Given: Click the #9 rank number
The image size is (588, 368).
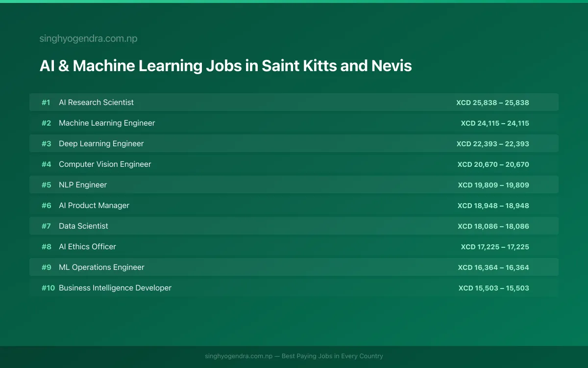Looking at the screenshot, I should tap(46, 267).
